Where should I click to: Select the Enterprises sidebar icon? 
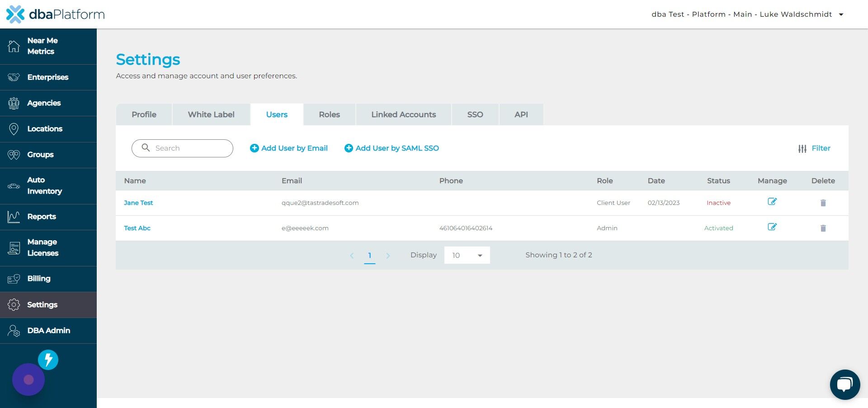pos(14,77)
